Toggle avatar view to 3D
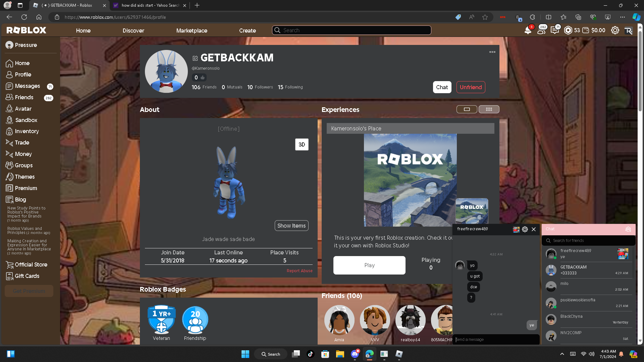 (302, 144)
